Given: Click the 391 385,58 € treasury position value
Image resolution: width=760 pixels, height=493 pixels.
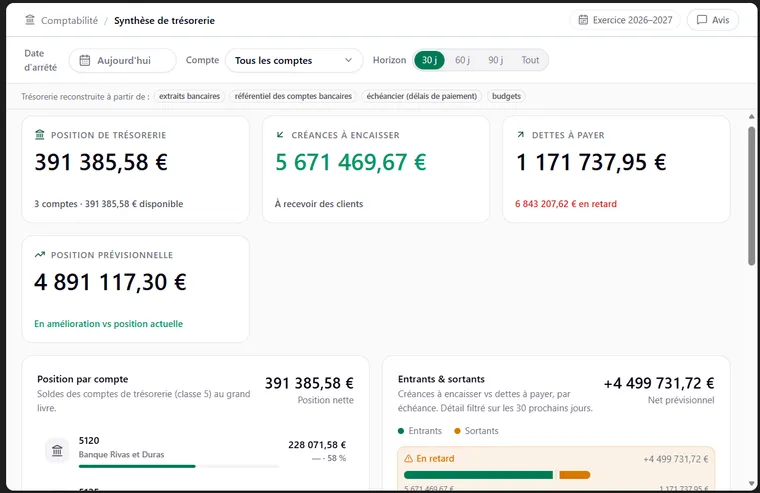Looking at the screenshot, I should coord(101,162).
